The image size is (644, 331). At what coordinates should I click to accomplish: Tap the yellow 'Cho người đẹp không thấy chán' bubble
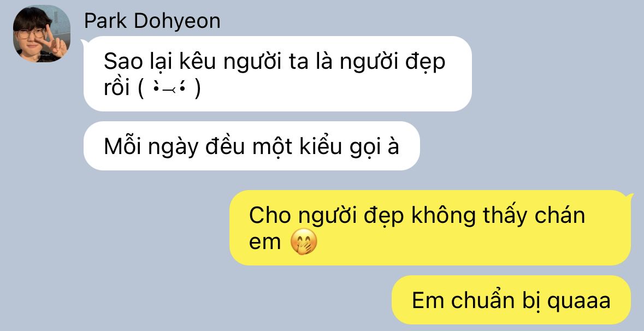[x=430, y=228]
